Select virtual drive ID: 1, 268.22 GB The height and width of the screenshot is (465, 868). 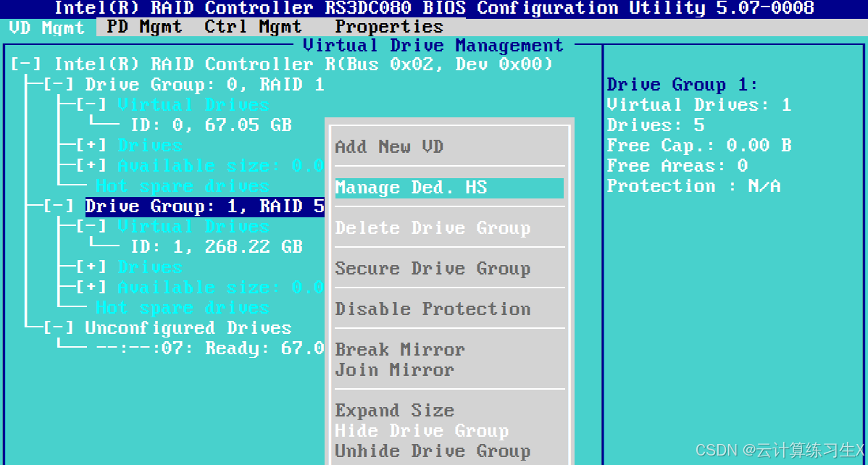point(217,248)
